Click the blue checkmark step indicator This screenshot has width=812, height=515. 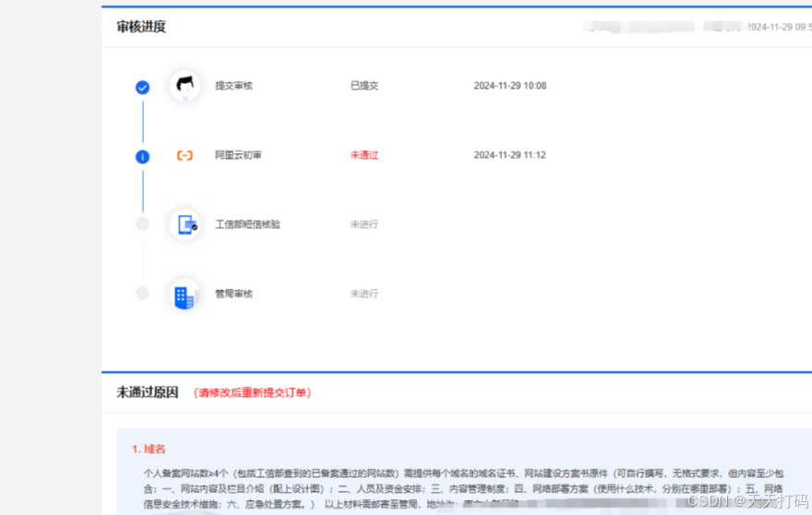coord(142,87)
